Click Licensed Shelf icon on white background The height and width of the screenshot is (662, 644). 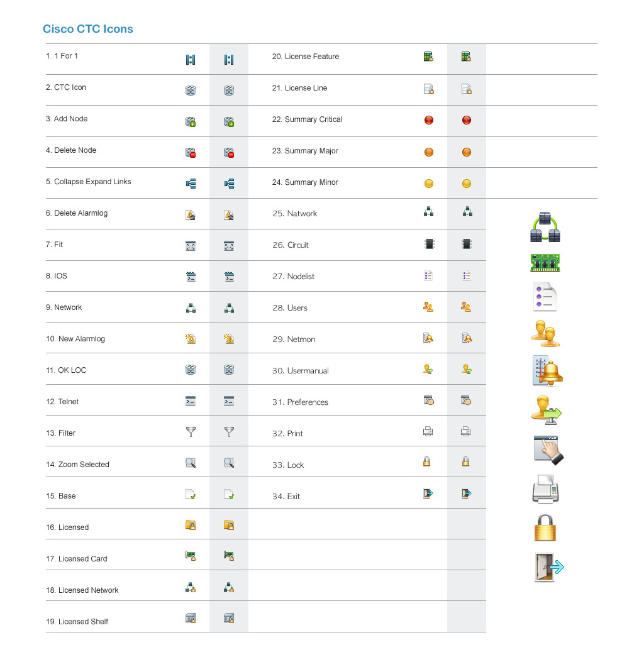coord(191,619)
